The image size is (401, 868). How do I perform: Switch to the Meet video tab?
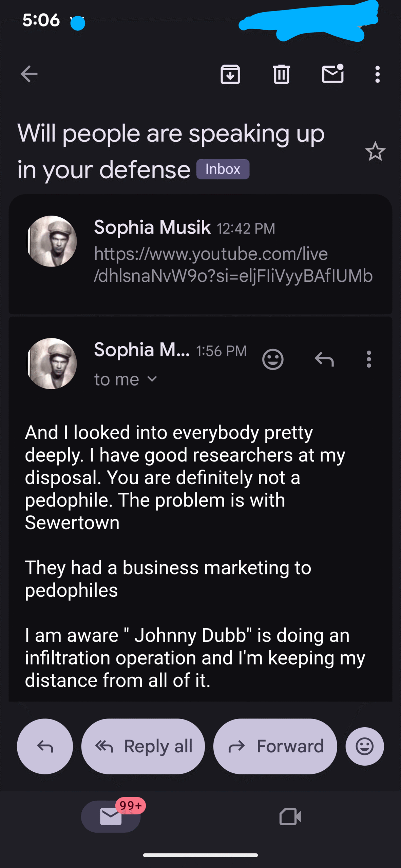tap(290, 816)
